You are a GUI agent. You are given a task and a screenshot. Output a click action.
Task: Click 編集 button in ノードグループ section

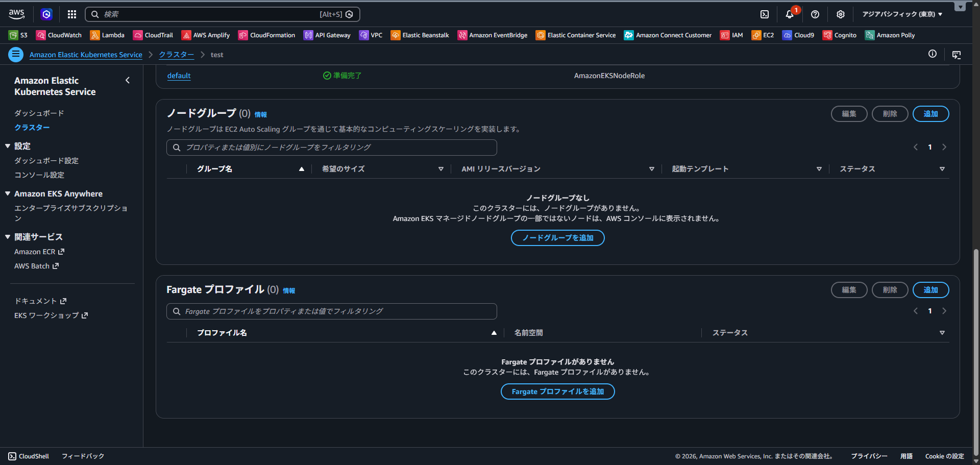click(x=849, y=114)
